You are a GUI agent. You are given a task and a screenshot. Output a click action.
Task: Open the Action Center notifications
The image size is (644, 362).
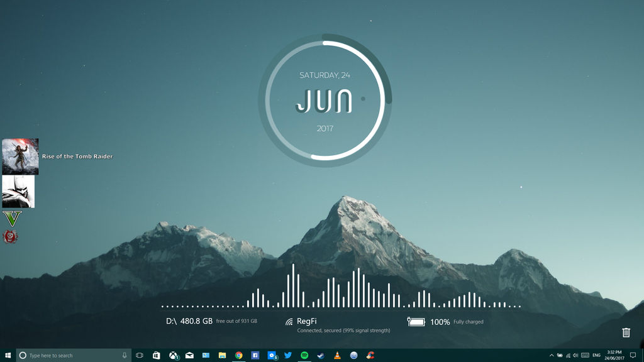coord(633,355)
